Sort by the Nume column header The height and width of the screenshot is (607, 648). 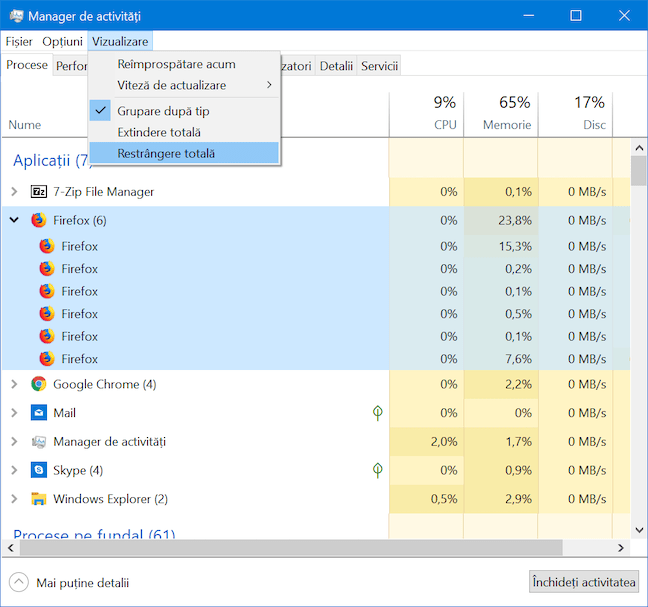(x=25, y=125)
